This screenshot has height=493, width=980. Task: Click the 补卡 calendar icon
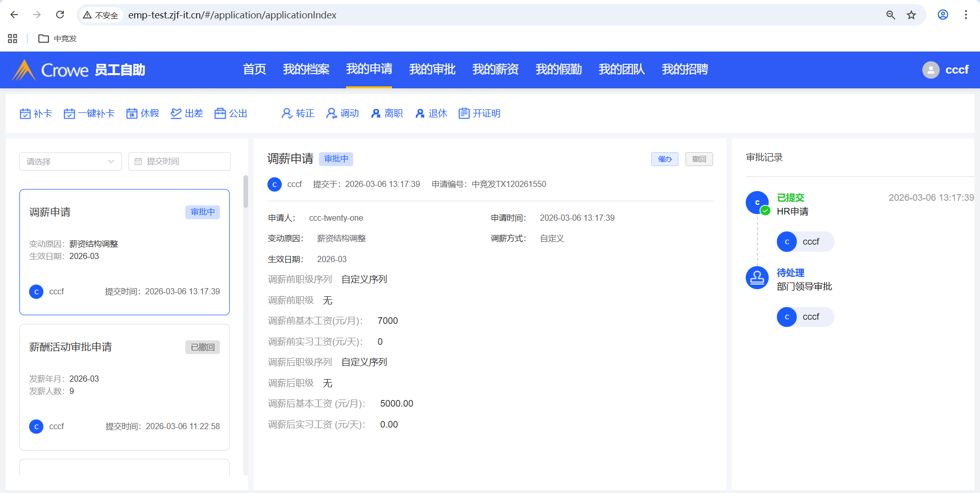[x=25, y=113]
